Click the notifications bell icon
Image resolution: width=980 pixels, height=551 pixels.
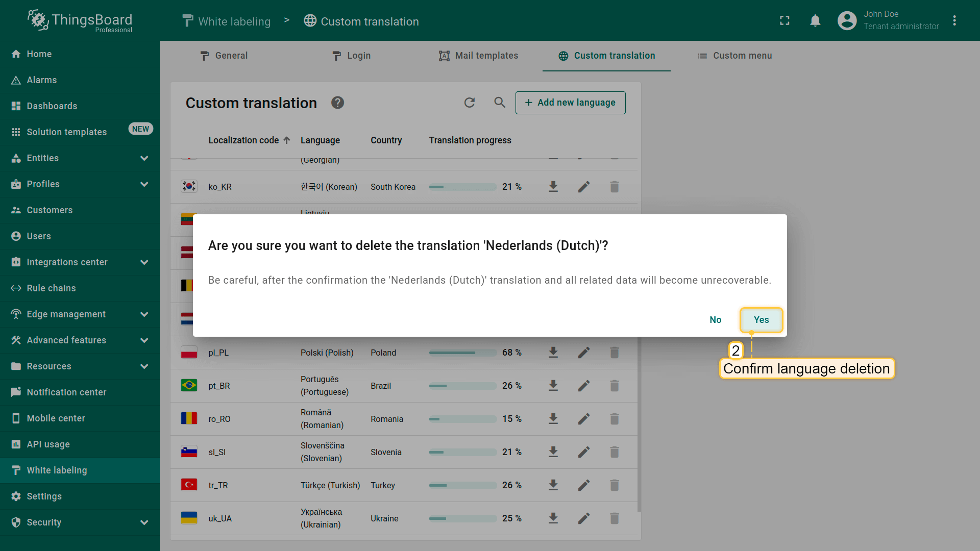click(x=815, y=20)
